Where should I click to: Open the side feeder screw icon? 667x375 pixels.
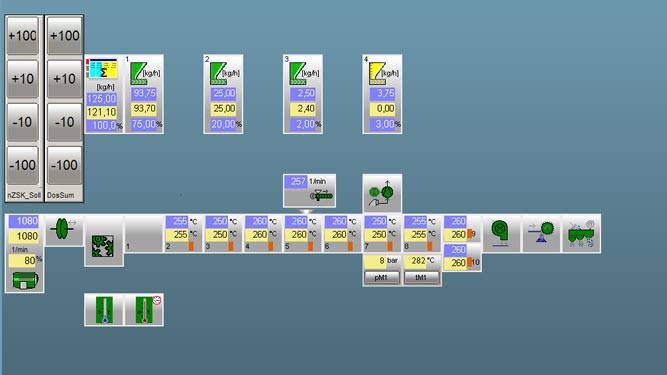322,196
